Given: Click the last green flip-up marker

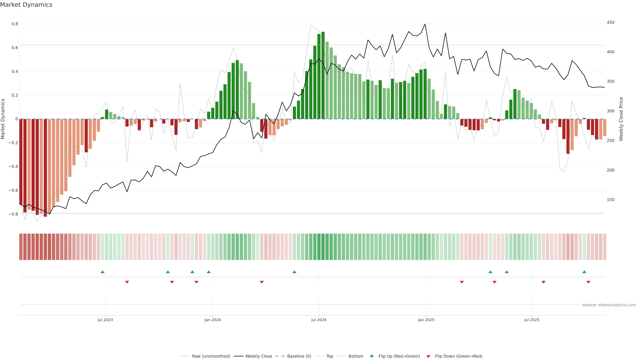Looking at the screenshot, I should coord(584,272).
